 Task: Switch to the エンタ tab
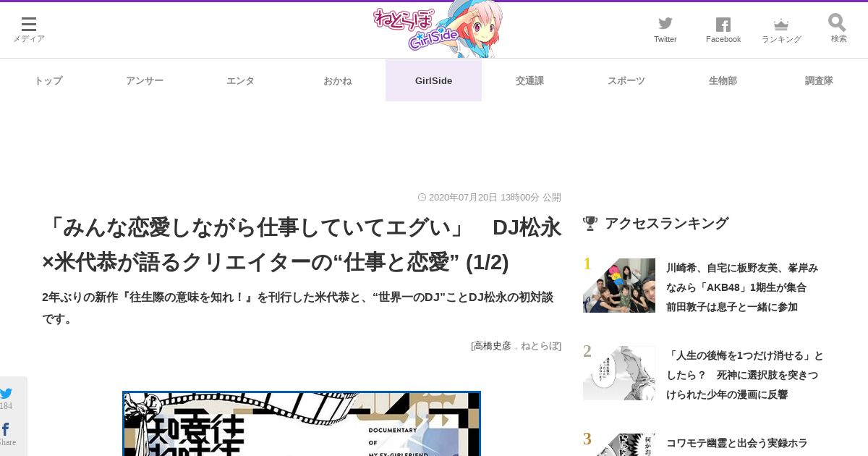point(241,80)
